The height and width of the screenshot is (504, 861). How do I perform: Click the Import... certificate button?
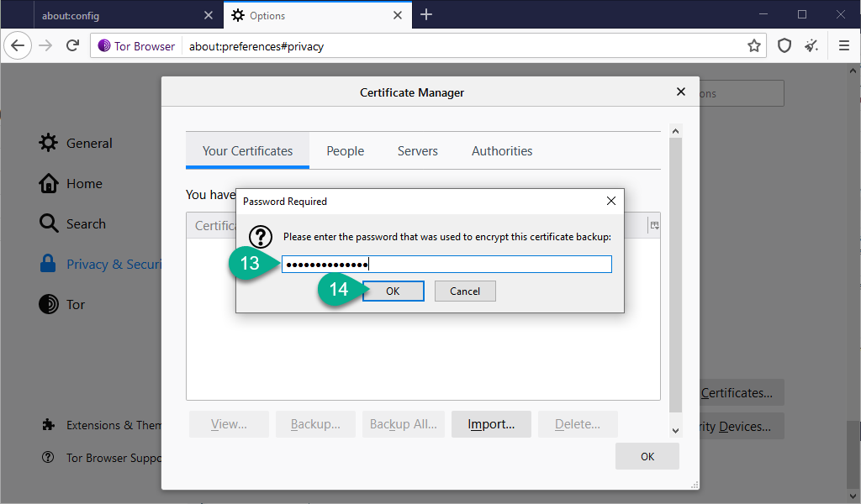point(491,424)
